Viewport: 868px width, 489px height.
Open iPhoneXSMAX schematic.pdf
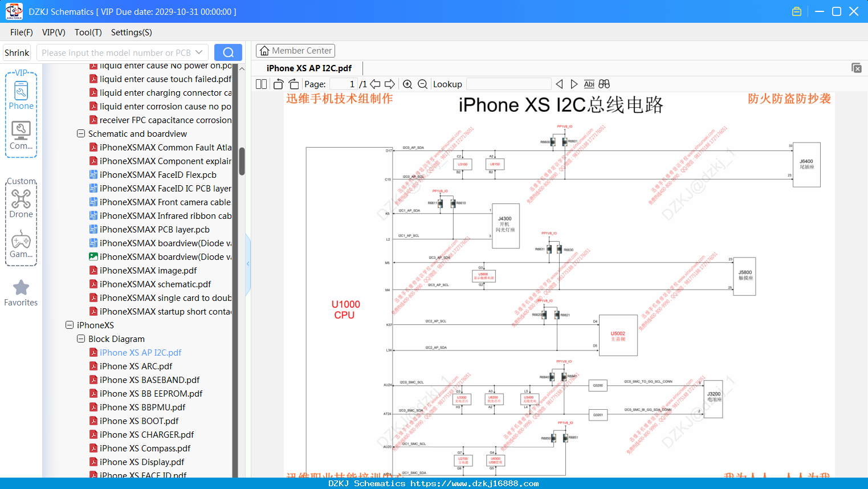point(155,284)
